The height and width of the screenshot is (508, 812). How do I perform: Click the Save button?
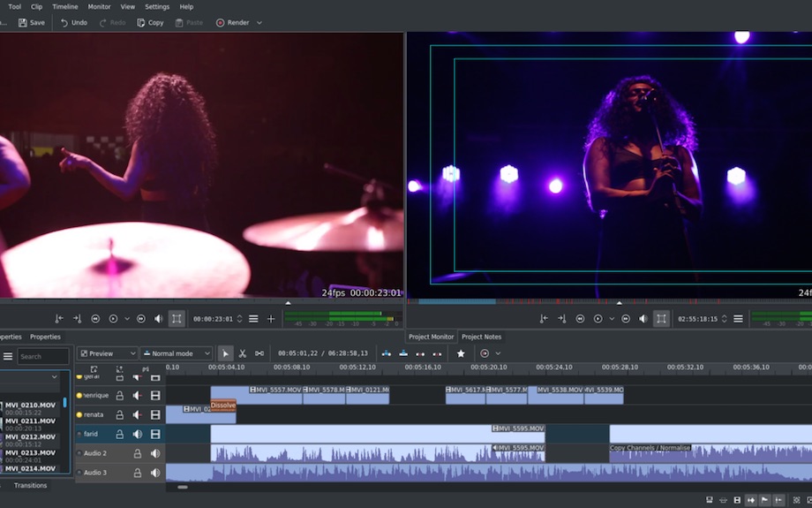(31, 23)
